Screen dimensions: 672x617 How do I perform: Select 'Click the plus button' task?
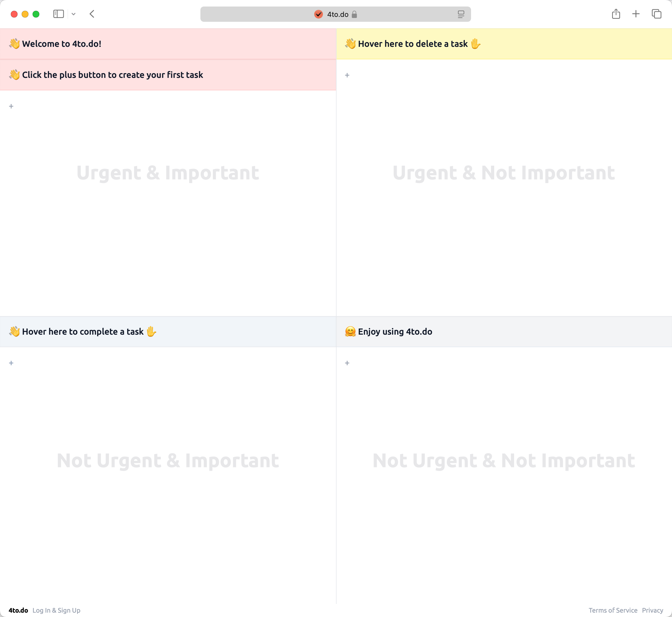pyautogui.click(x=112, y=75)
